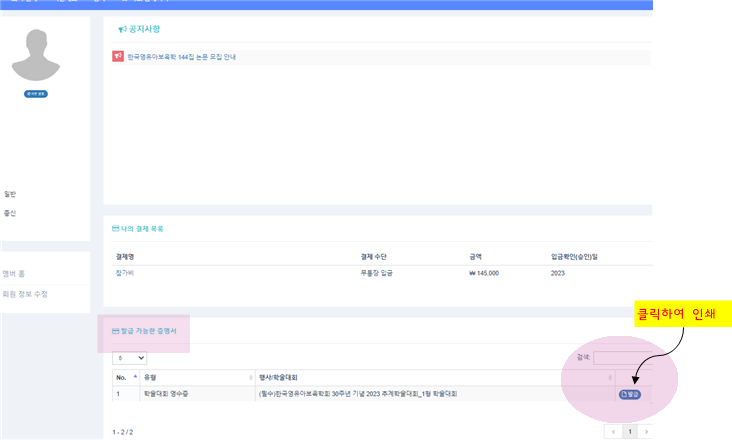Sort the table by the No. column
The height and width of the screenshot is (440, 732).
125,377
